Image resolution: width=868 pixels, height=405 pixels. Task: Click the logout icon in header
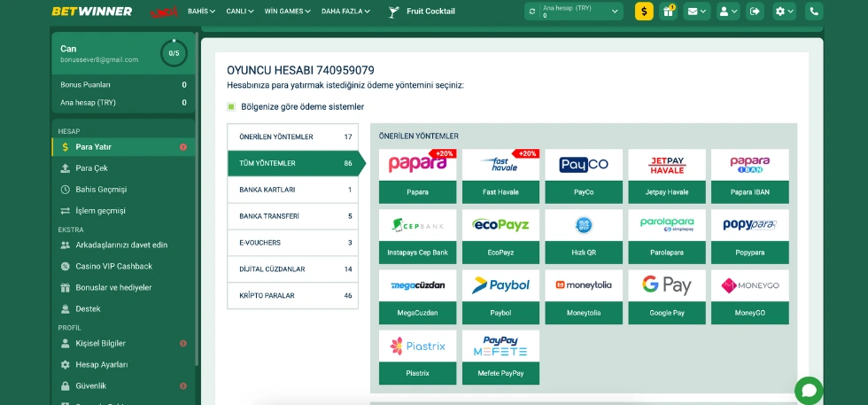tap(755, 12)
